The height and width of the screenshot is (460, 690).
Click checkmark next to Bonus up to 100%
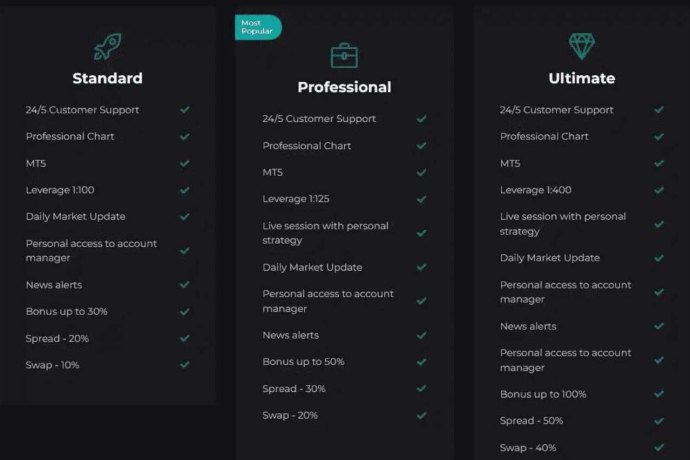tap(659, 394)
